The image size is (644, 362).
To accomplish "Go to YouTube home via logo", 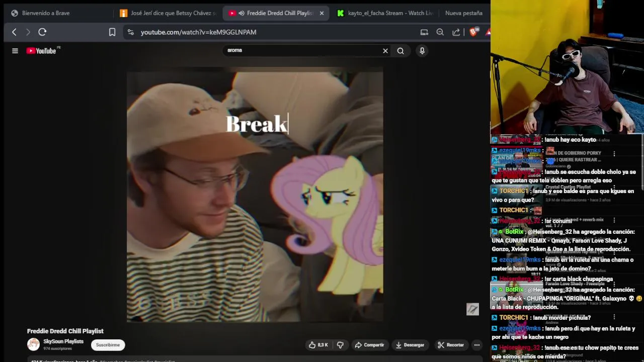I will (41, 51).
